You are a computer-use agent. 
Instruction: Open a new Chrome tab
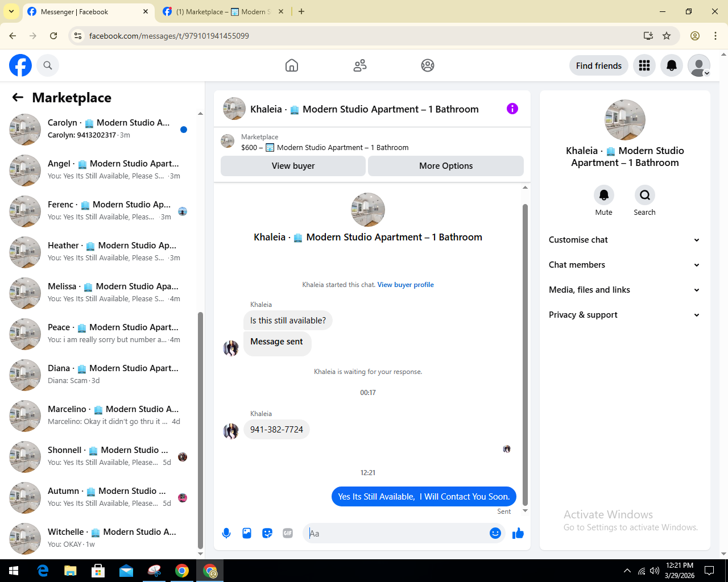click(301, 11)
